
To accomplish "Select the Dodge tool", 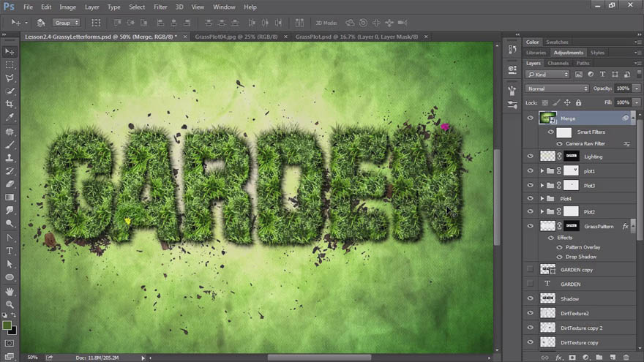I will coord(10,224).
